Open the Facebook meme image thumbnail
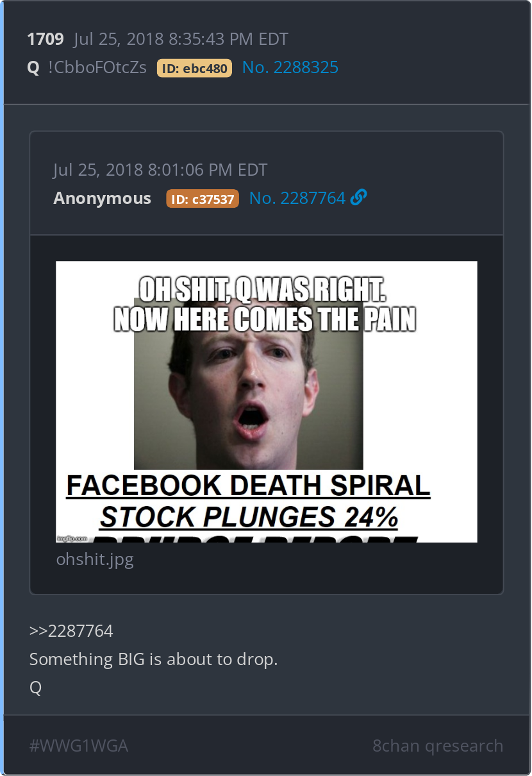This screenshot has height=776, width=532. coord(267,401)
